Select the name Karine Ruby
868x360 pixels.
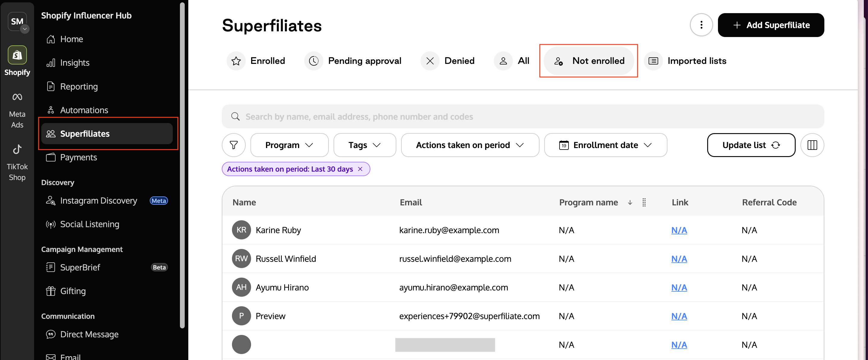(278, 230)
